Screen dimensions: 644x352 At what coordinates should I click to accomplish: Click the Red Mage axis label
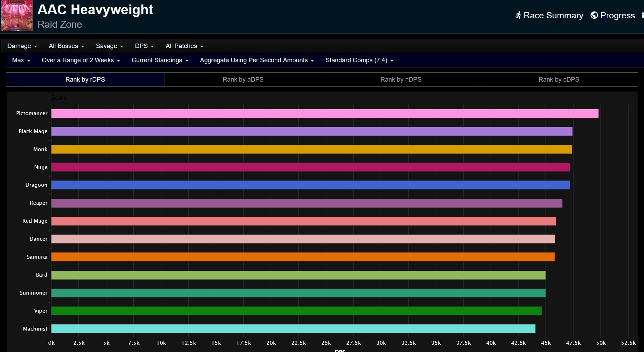coord(35,221)
